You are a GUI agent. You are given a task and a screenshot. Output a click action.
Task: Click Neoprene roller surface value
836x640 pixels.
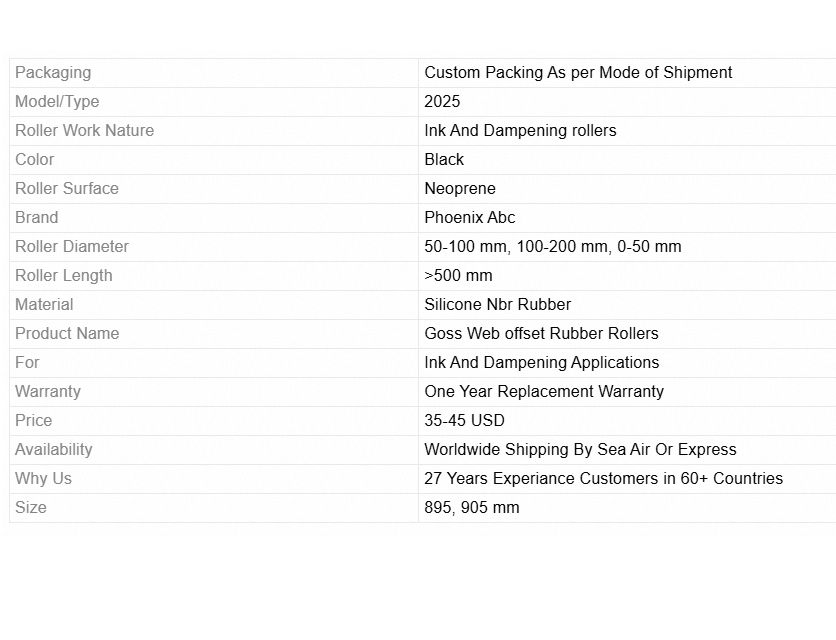460,188
